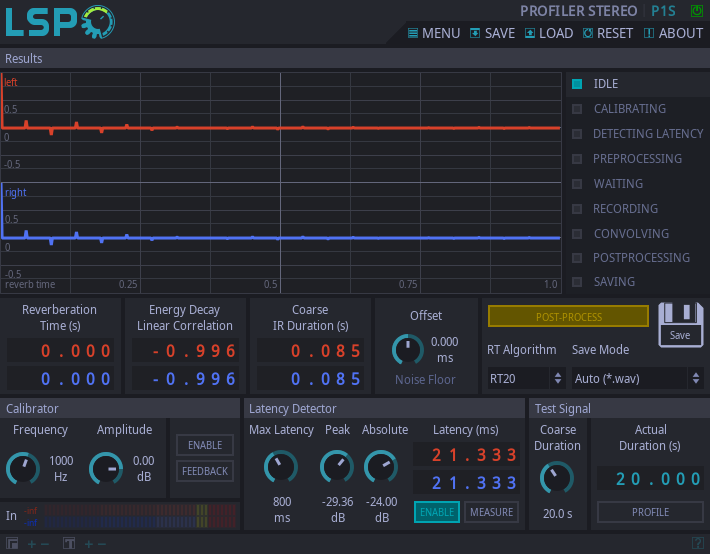Click the PROFILE button
The image size is (710, 554).
(x=650, y=512)
